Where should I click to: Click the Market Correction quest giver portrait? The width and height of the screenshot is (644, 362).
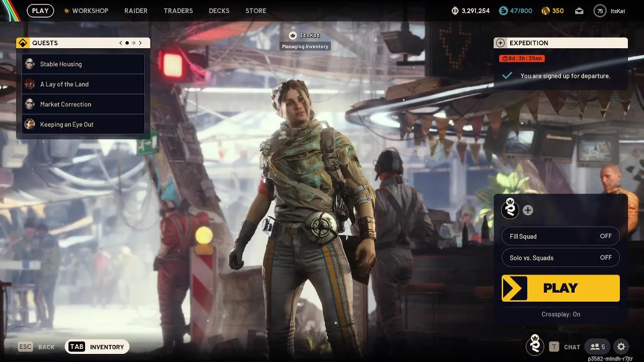pyautogui.click(x=30, y=104)
